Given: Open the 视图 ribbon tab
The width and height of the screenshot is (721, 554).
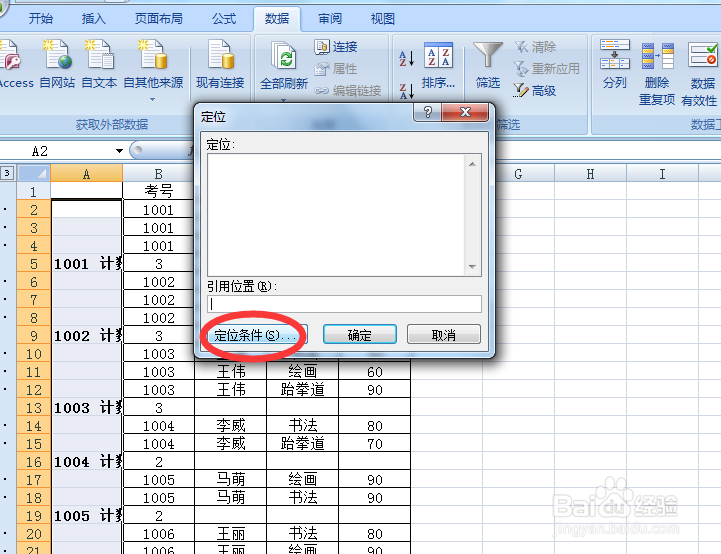Looking at the screenshot, I should tap(383, 19).
